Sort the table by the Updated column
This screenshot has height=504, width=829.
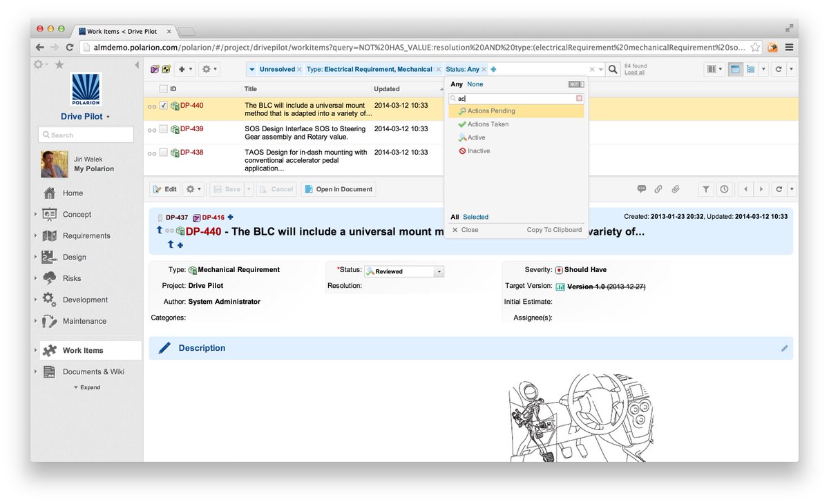pos(387,89)
